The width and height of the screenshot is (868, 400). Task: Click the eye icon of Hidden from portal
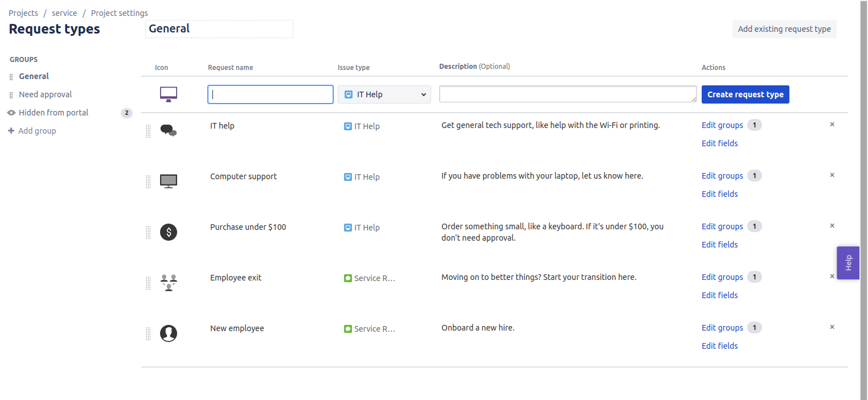tap(11, 113)
